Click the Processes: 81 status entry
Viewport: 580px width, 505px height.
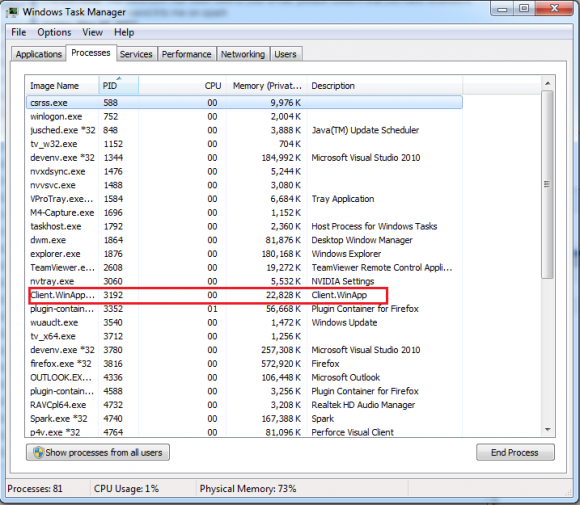35,489
